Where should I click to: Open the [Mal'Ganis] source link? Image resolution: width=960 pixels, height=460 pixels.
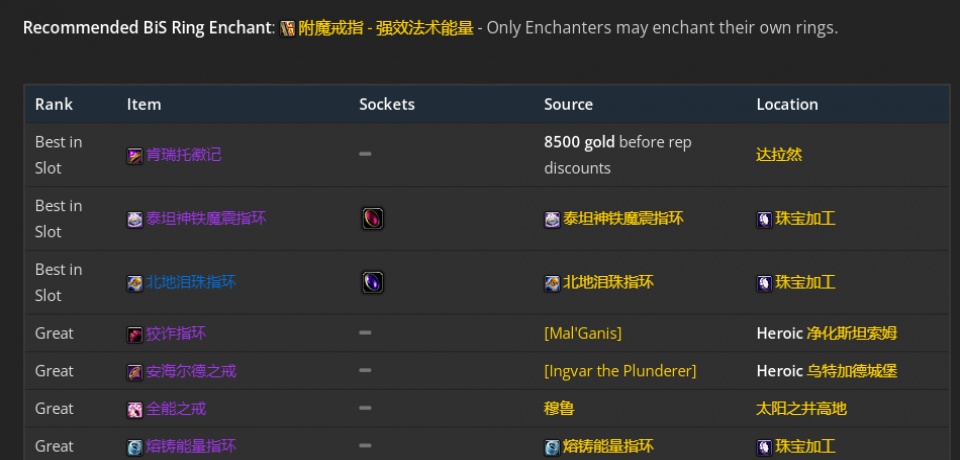pos(583,334)
